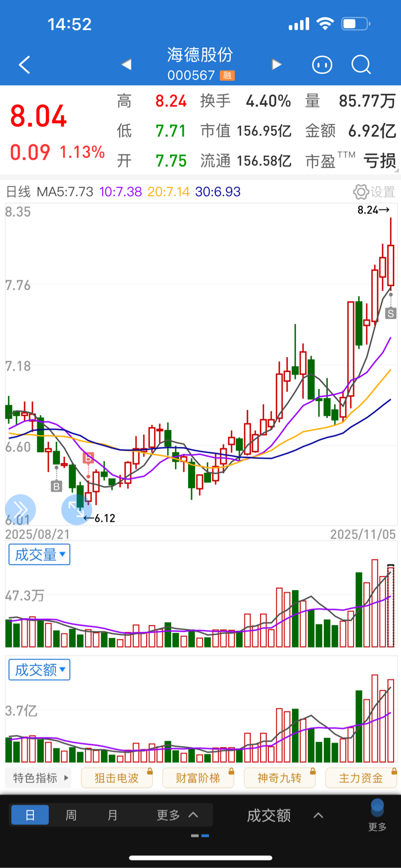Tap the gray S sell marker
This screenshot has width=401, height=868.
pyautogui.click(x=391, y=313)
